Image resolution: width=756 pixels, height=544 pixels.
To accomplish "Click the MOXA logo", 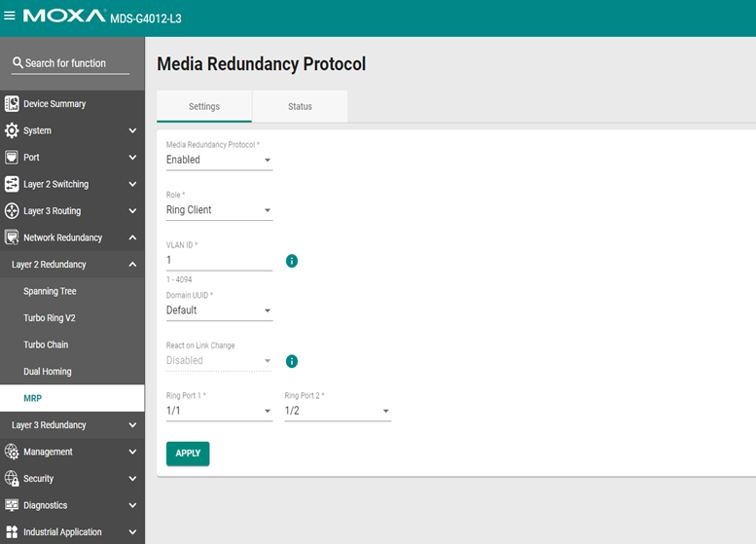I will (64, 16).
